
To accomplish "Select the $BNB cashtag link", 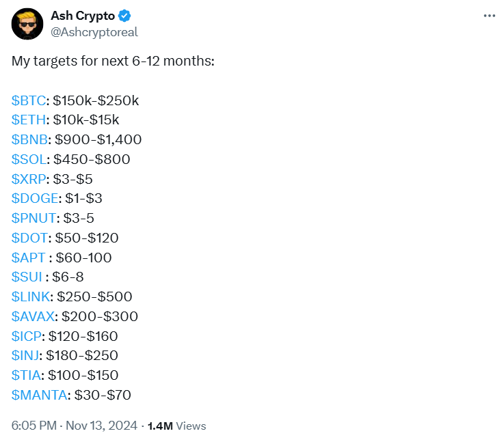I will coord(29,140).
